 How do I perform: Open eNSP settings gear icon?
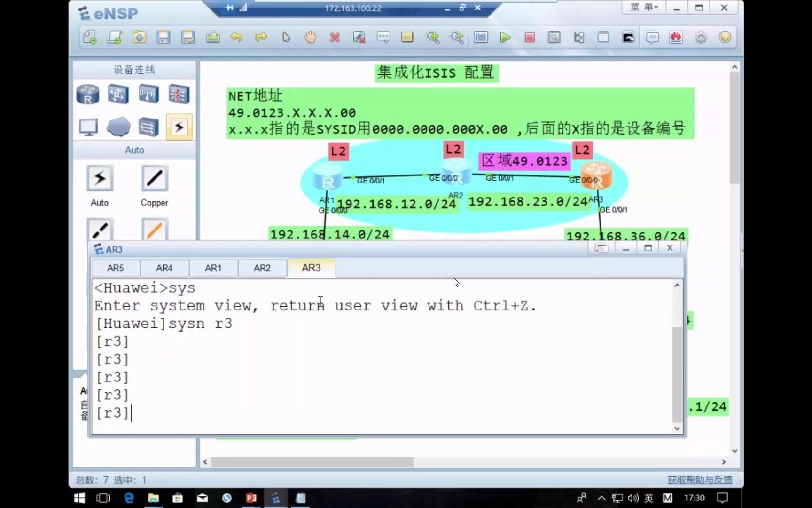point(701,37)
